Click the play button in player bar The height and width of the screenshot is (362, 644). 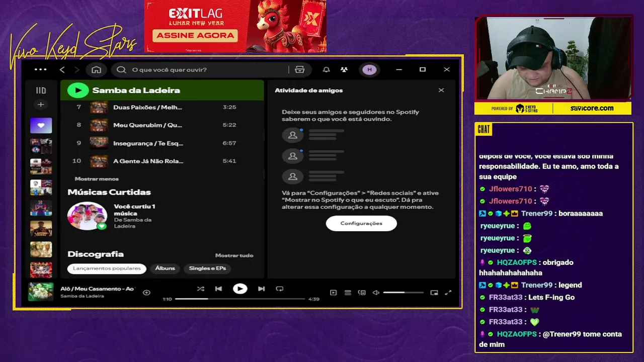[240, 289]
